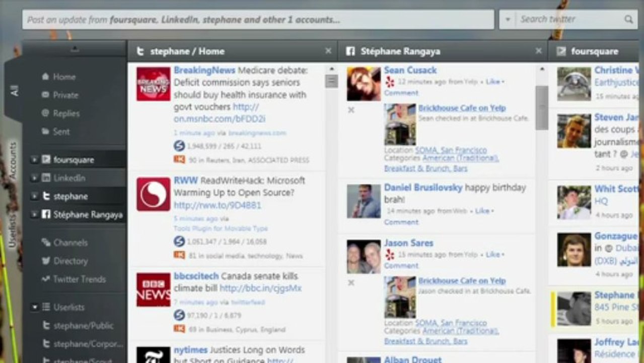Click the search magnifier icon

(x=628, y=20)
